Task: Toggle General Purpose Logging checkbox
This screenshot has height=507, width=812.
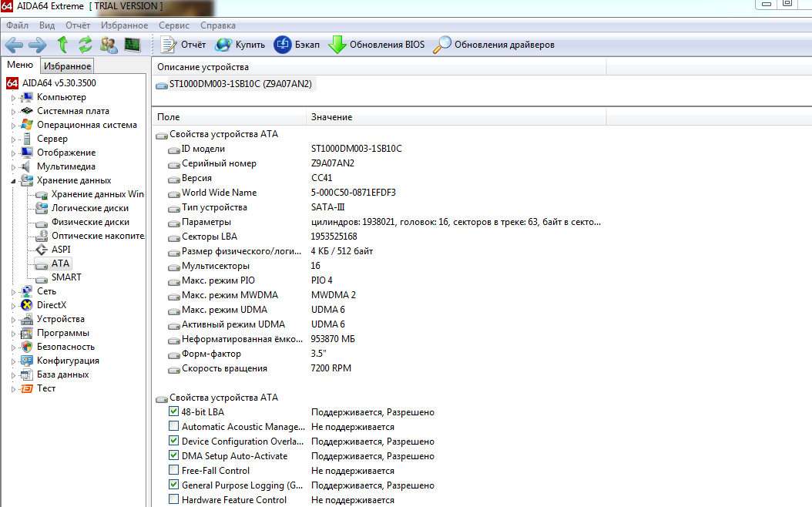Action: pyautogui.click(x=173, y=485)
